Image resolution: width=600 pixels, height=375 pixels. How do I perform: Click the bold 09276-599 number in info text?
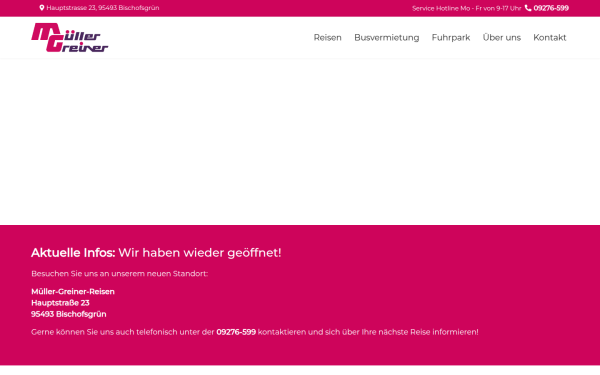pyautogui.click(x=236, y=332)
